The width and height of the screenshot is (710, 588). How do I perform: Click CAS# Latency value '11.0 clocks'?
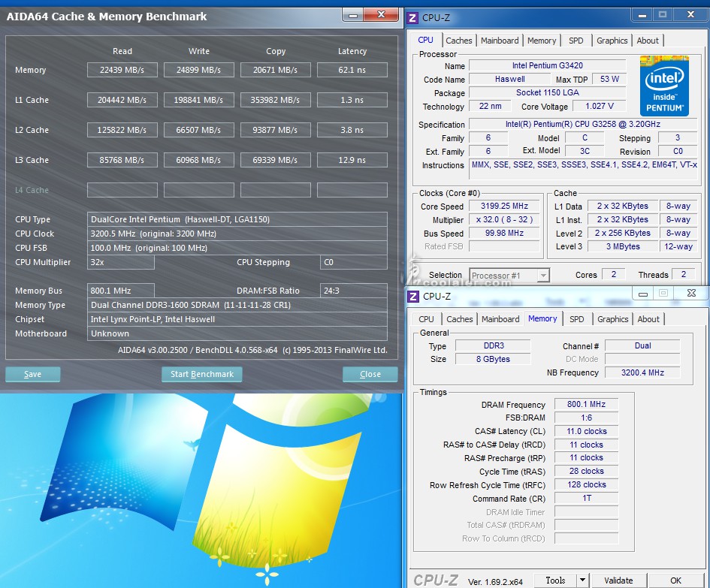[x=586, y=431]
